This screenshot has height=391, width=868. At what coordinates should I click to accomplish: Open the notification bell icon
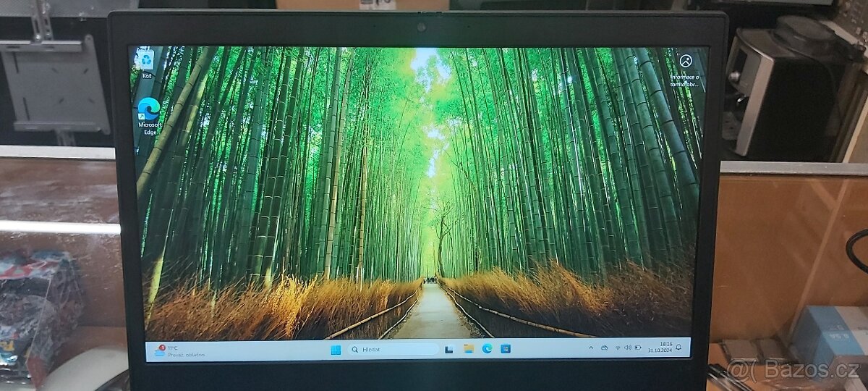click(x=678, y=348)
